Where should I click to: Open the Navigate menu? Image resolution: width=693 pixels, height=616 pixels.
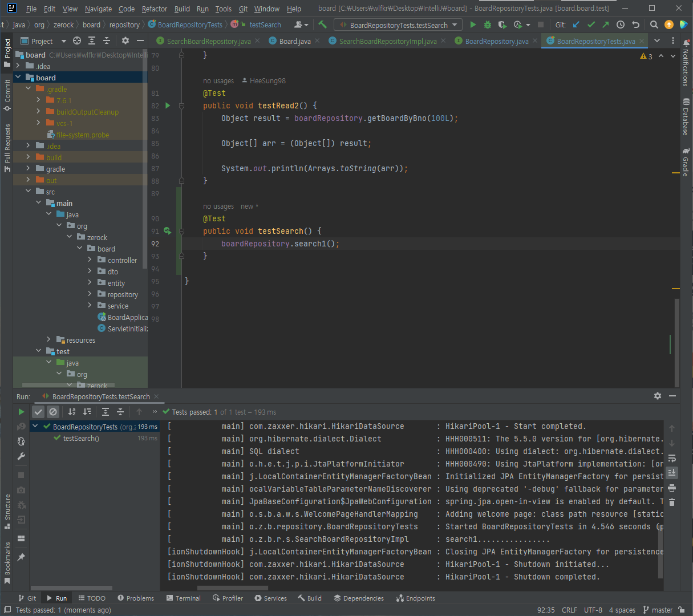[x=98, y=9]
